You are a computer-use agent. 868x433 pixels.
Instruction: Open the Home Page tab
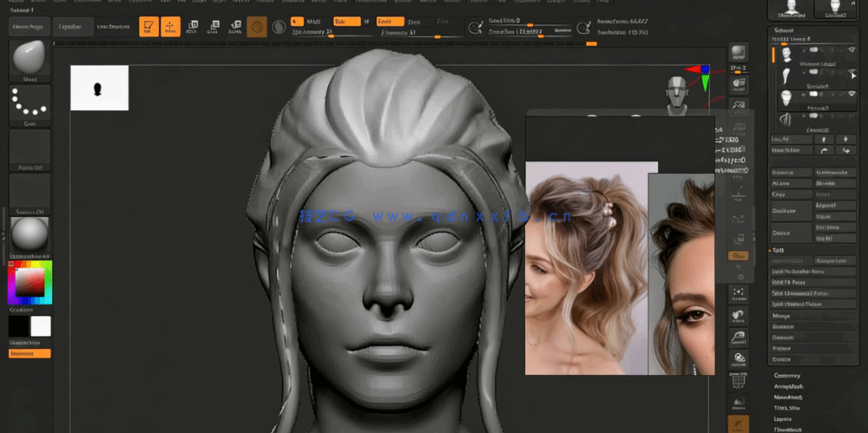click(30, 28)
